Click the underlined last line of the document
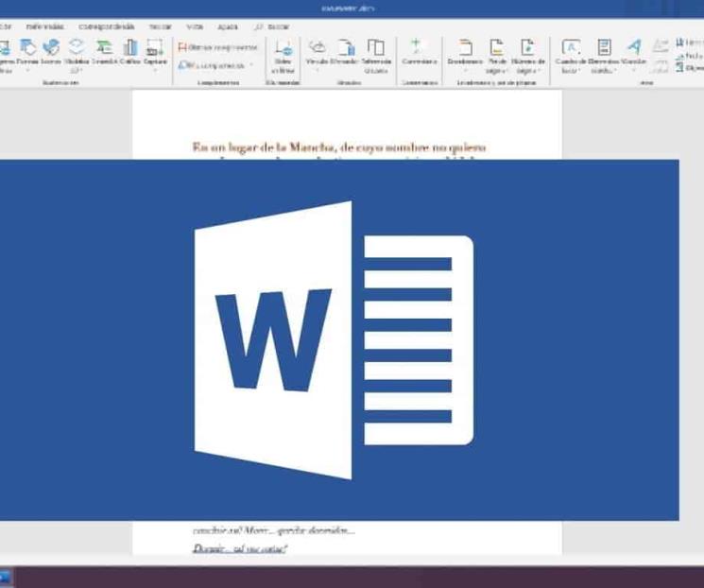This screenshot has height=588, width=704. click(240, 548)
